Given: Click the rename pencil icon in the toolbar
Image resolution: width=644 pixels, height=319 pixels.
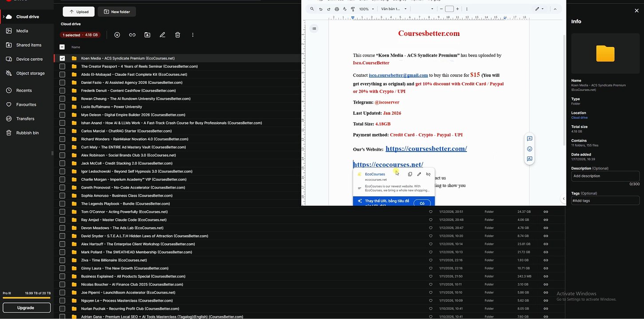Looking at the screenshot, I should pyautogui.click(x=162, y=35).
